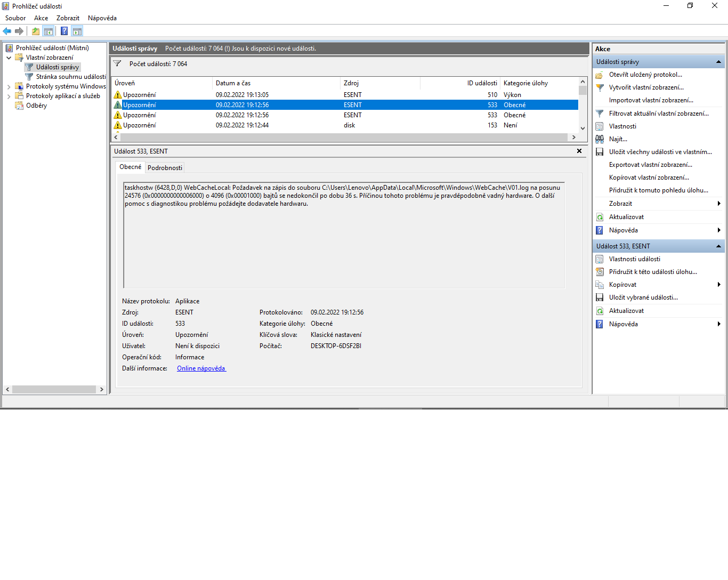This screenshot has height=580, width=728.
Task: Sort events by Datum a čas column
Action: pyautogui.click(x=276, y=83)
